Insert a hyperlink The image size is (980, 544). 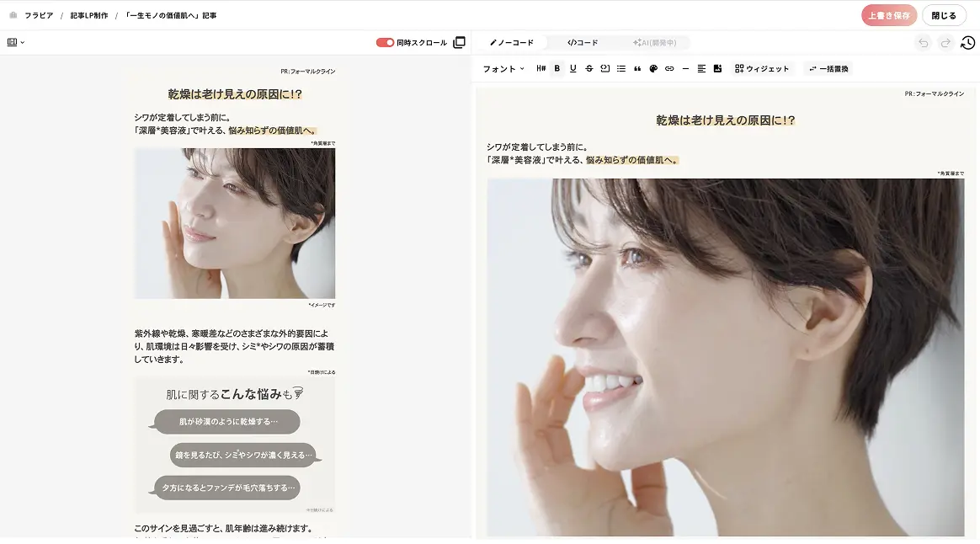tap(668, 69)
